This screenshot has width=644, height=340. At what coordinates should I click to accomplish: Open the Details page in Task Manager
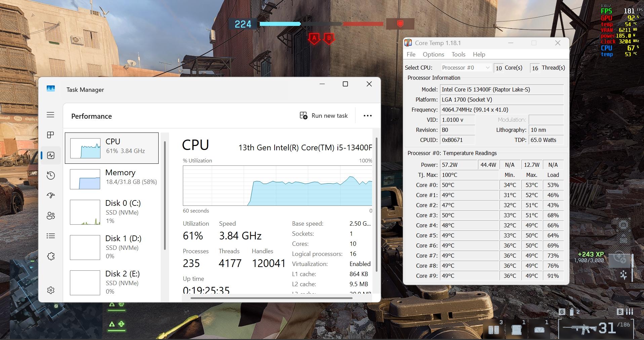pos(51,236)
